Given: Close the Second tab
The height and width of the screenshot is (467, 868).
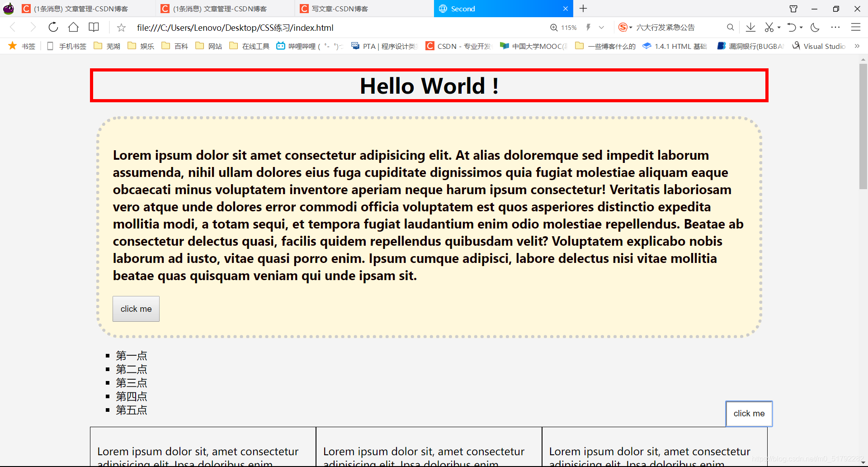Looking at the screenshot, I should 566,9.
